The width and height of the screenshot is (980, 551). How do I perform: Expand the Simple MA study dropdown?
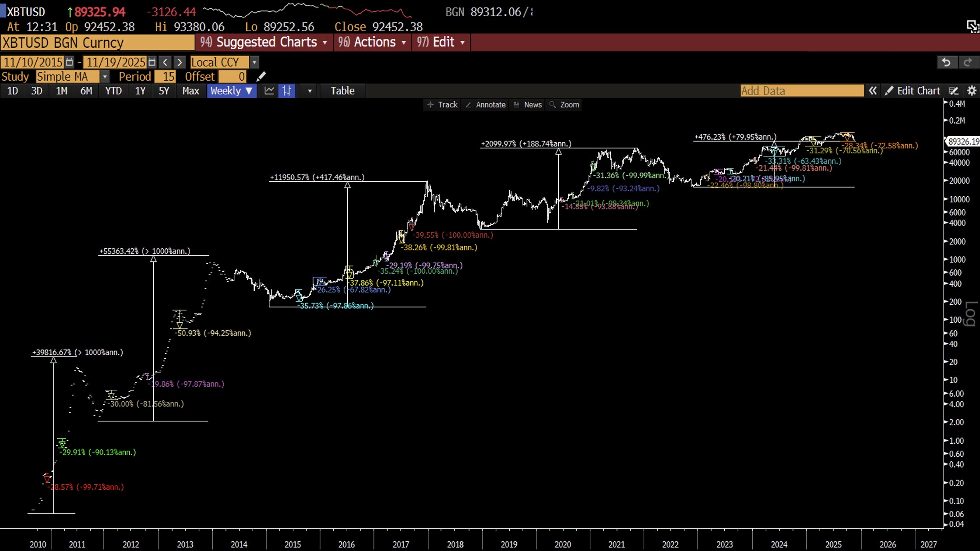coord(105,77)
